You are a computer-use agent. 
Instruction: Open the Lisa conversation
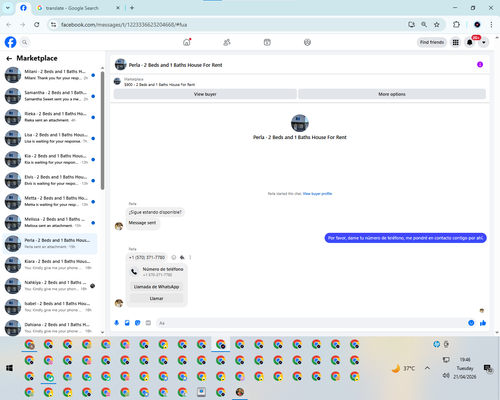click(x=50, y=138)
